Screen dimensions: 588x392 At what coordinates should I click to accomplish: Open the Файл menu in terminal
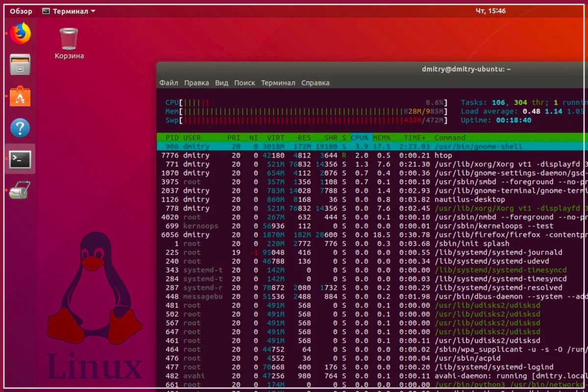[169, 83]
